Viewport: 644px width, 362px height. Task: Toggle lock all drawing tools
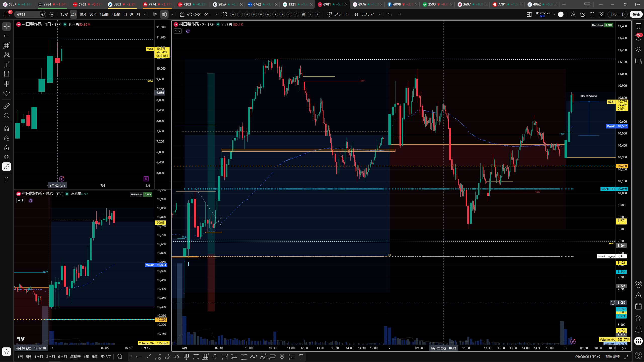pos(7,148)
